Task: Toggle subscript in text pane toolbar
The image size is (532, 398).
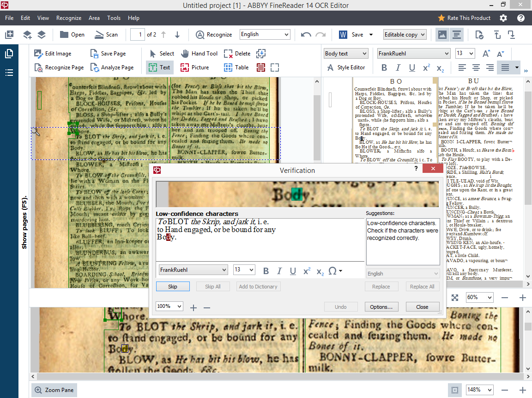Action: (440, 67)
